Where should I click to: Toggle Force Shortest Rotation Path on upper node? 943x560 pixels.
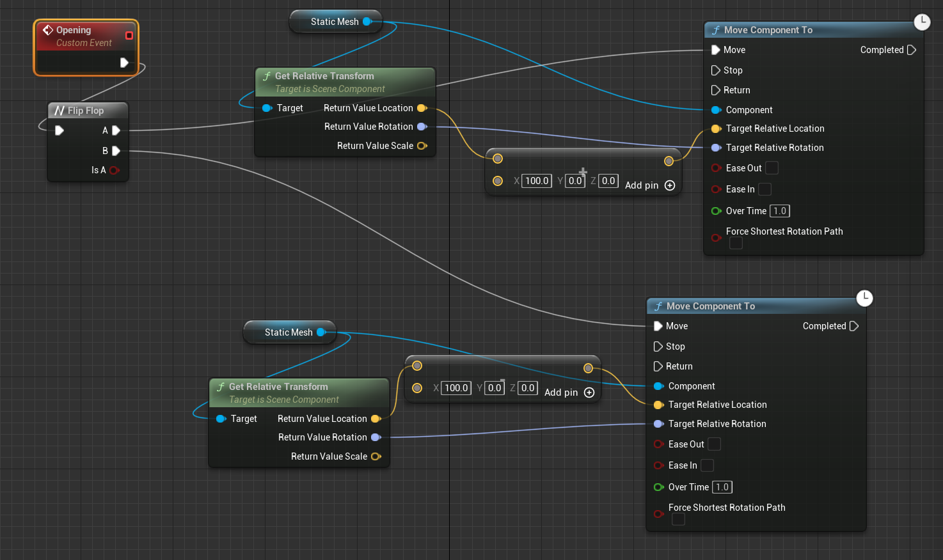click(x=736, y=243)
